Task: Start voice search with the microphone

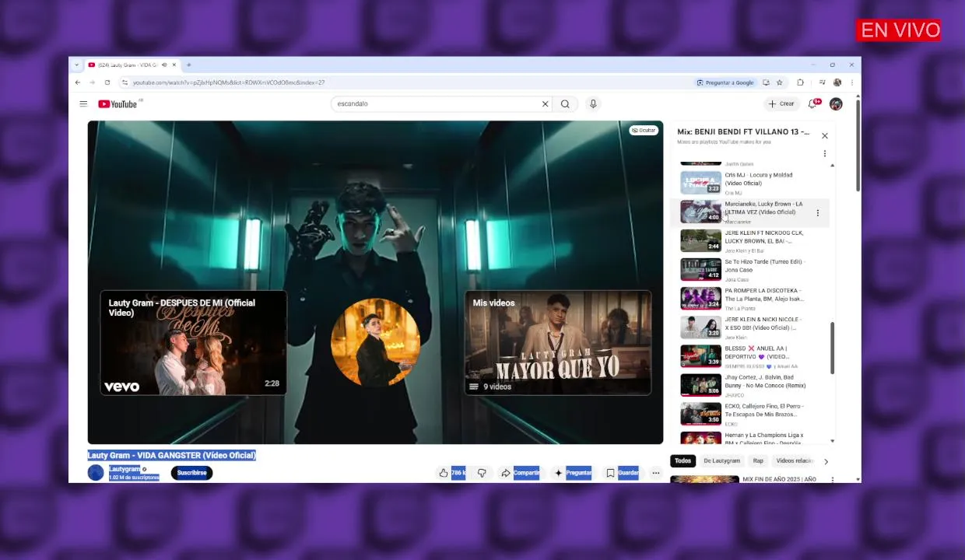Action: (x=593, y=103)
